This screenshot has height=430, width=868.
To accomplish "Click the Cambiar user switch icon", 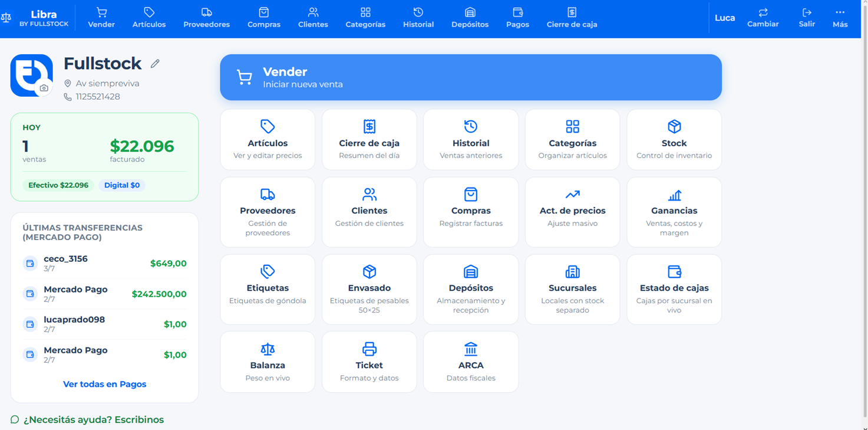I will [x=763, y=12].
